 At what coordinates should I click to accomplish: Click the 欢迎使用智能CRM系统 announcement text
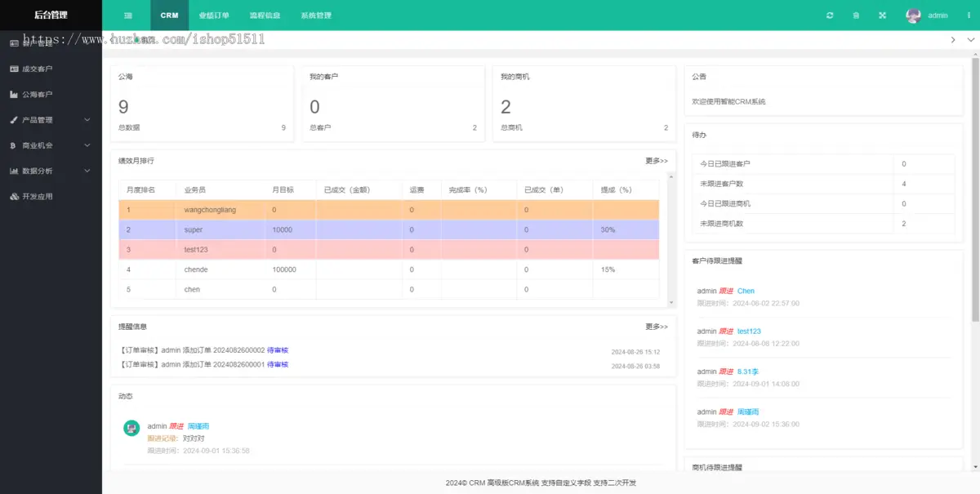click(x=728, y=102)
